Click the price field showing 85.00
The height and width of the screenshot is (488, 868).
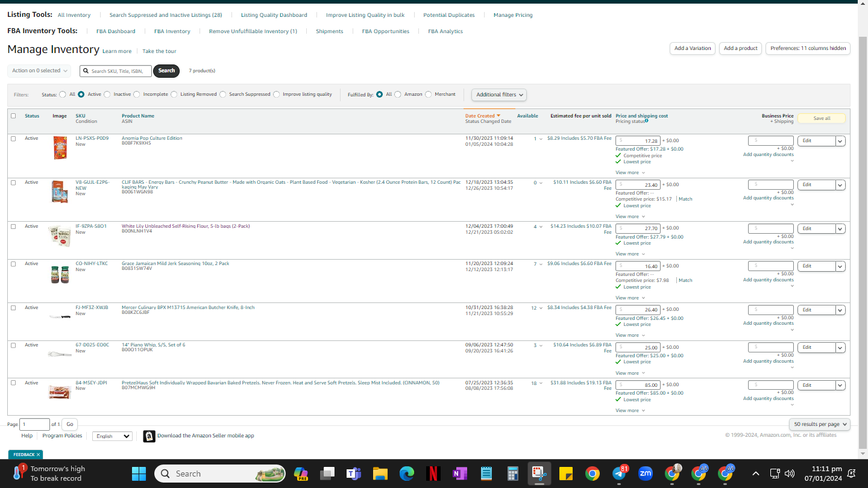click(x=638, y=385)
